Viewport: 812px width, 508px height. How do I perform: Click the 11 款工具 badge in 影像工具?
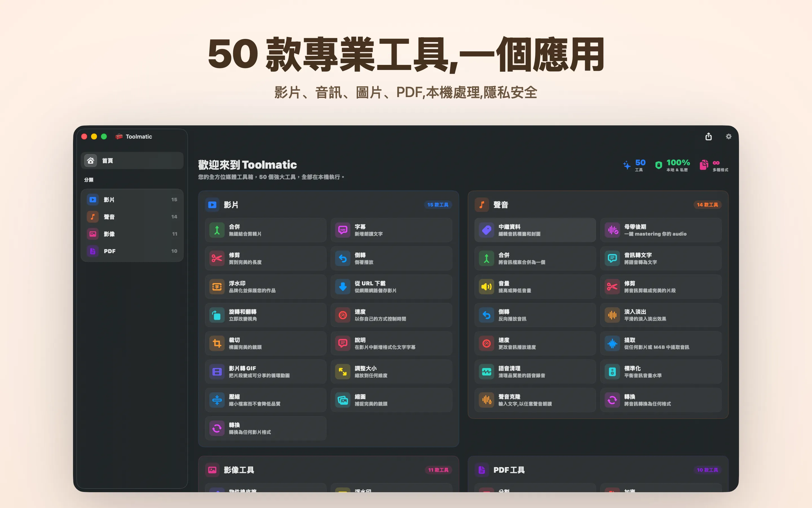coord(438,470)
